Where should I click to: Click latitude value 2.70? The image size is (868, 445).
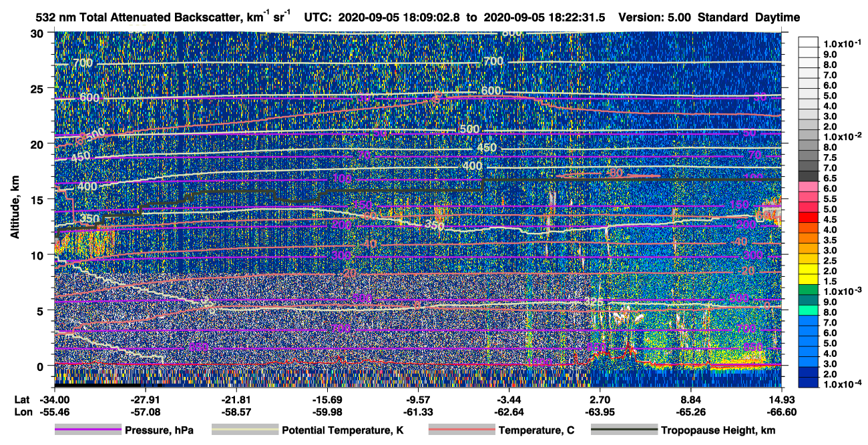point(600,399)
